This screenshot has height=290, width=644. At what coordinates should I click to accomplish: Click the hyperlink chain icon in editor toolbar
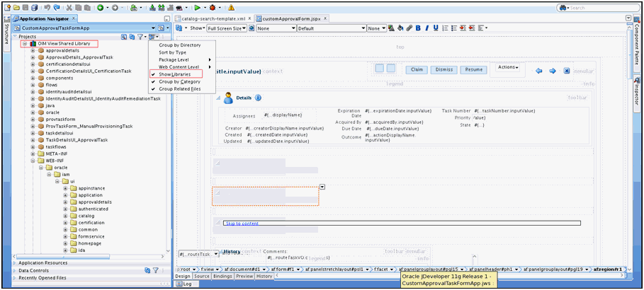pyautogui.click(x=409, y=28)
